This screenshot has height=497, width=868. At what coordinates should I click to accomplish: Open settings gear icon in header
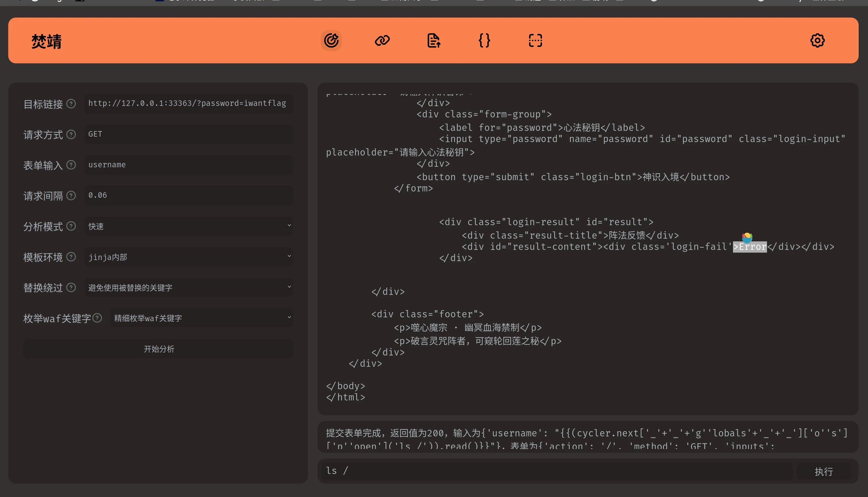(817, 40)
